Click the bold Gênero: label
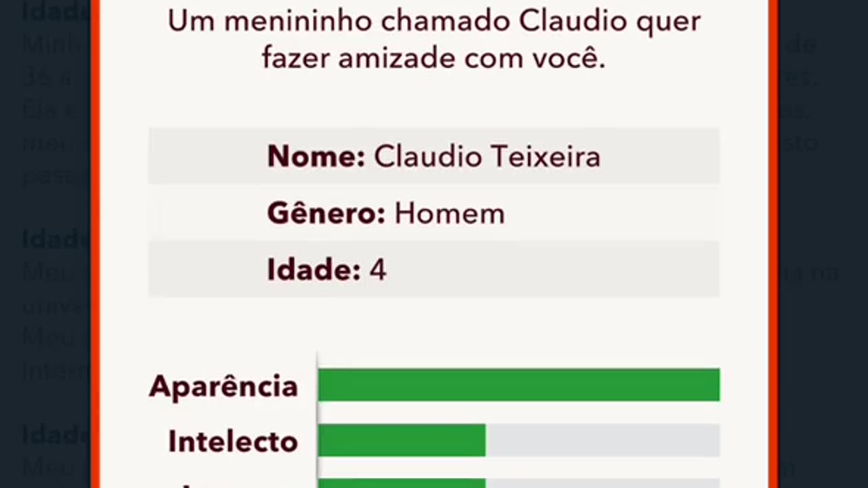This screenshot has height=488, width=868. pyautogui.click(x=326, y=213)
